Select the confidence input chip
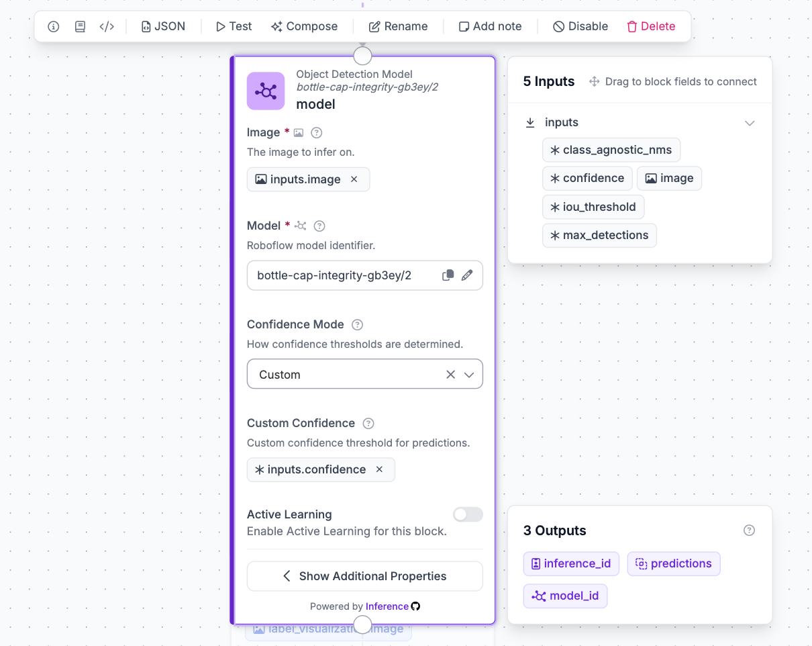Screen dimensions: 812x646 click(587, 179)
